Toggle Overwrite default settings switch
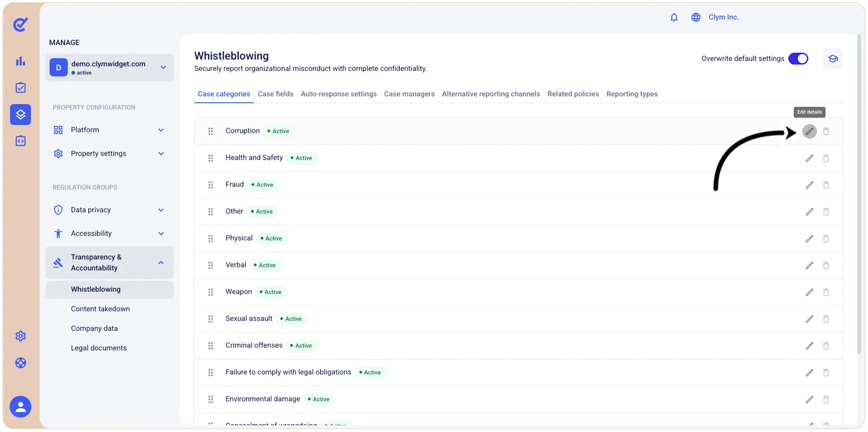The height and width of the screenshot is (432, 868). point(798,59)
